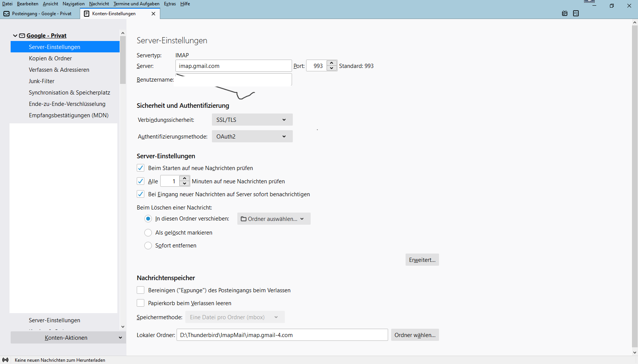Open the calendar tab icon in the tab bar
The image size is (638, 364).
(565, 13)
